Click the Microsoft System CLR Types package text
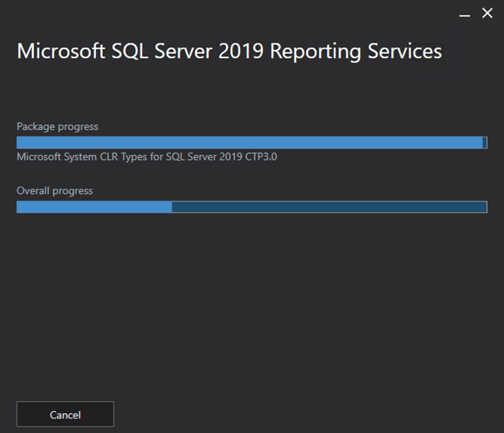The image size is (504, 433). coord(147,157)
